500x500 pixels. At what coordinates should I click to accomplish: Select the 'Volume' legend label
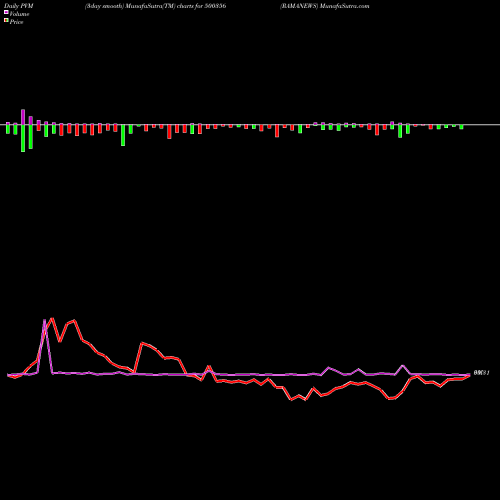[x=19, y=14]
